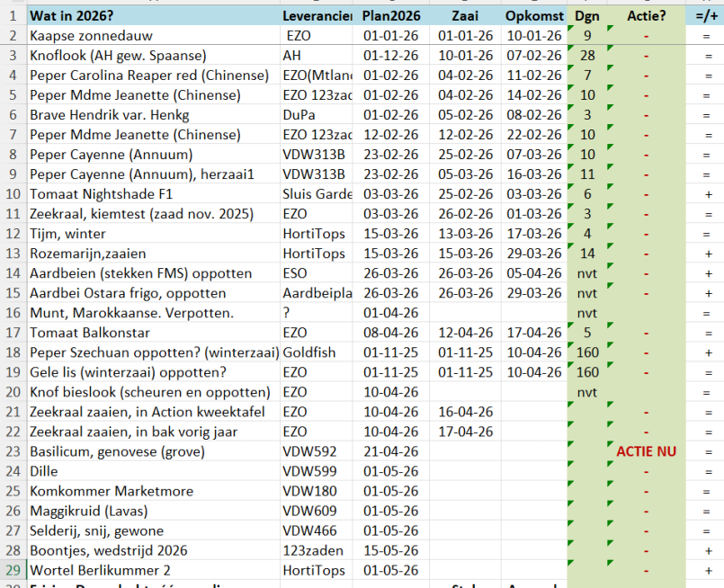
Task: Select row header number 10
Action: pyautogui.click(x=13, y=194)
